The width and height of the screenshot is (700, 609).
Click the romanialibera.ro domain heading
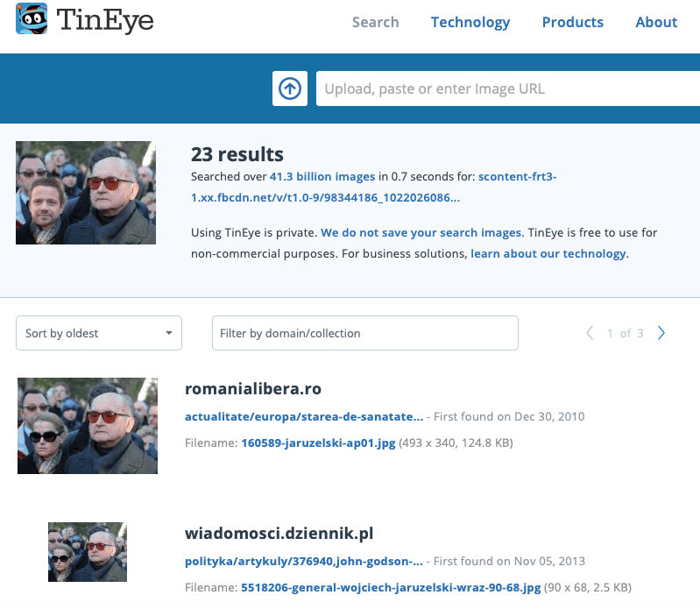253,389
